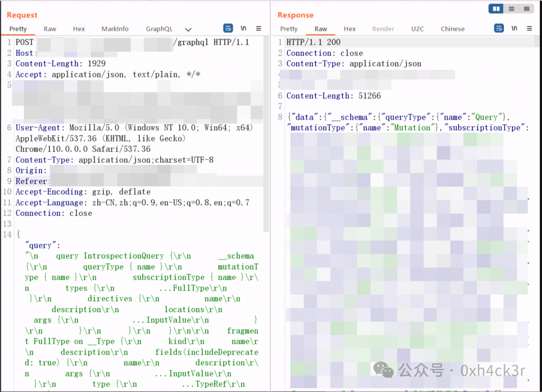Open the Request Hex tab
The image size is (542, 392).
click(x=79, y=29)
